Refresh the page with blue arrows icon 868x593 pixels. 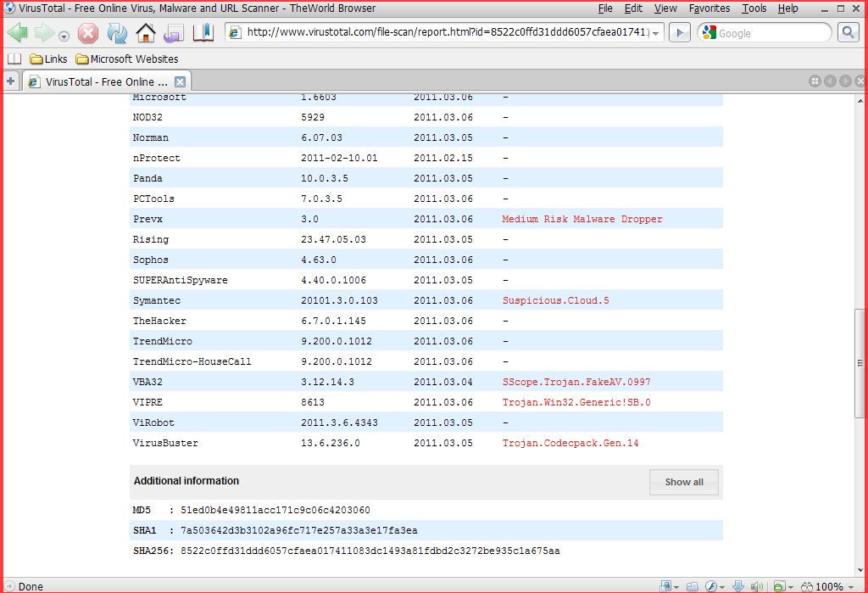117,33
